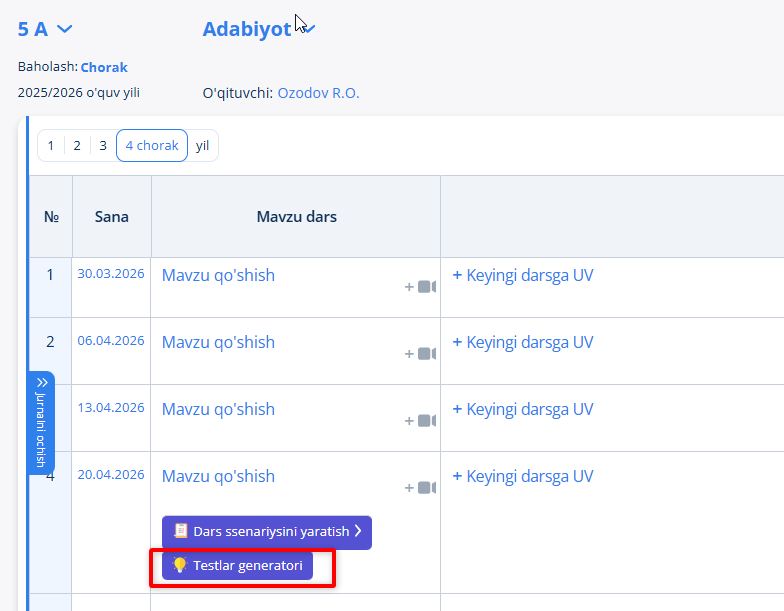Switch to quarter 3 tab
Image resolution: width=784 pixels, height=611 pixels.
[x=102, y=146]
